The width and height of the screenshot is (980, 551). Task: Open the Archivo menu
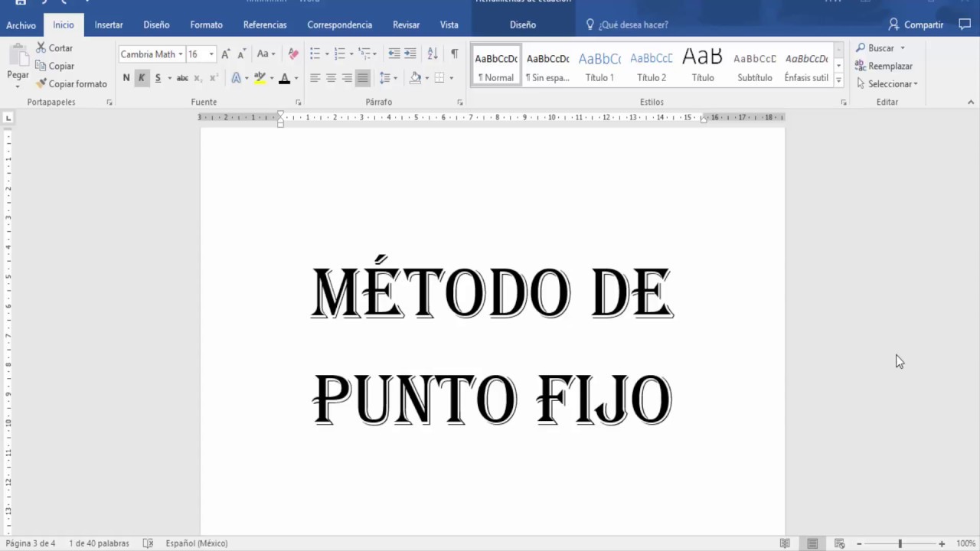point(21,24)
